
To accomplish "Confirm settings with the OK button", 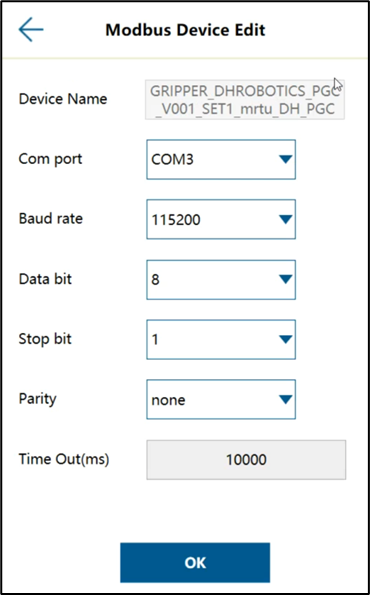I will 195,562.
